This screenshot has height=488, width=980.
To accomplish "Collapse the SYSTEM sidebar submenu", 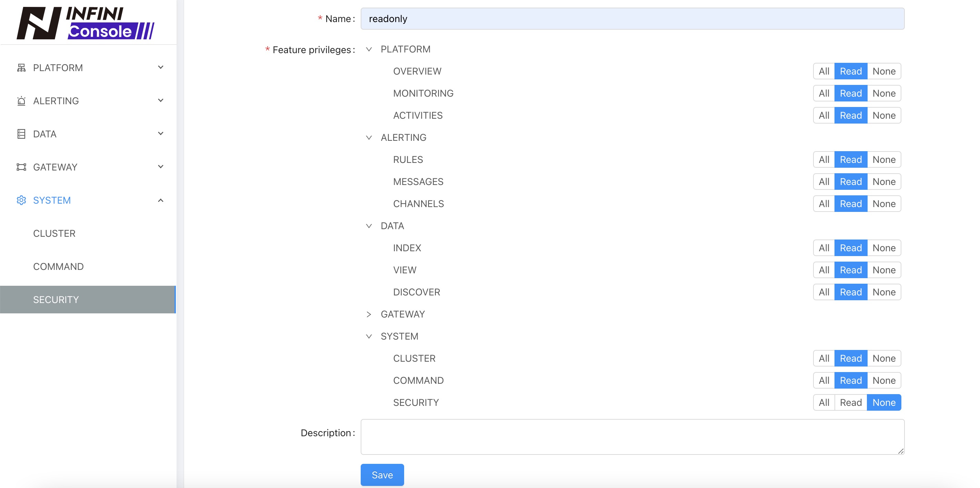I will click(x=161, y=200).
